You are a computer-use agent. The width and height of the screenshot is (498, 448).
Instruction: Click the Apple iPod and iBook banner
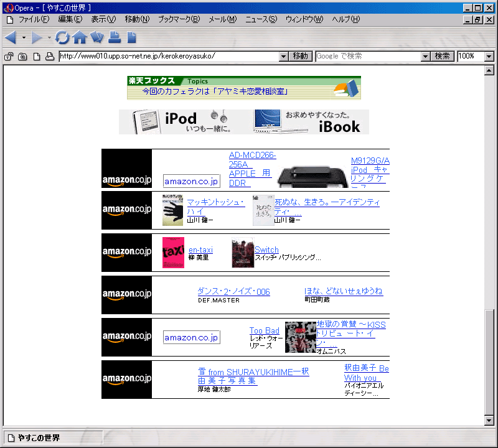click(244, 122)
